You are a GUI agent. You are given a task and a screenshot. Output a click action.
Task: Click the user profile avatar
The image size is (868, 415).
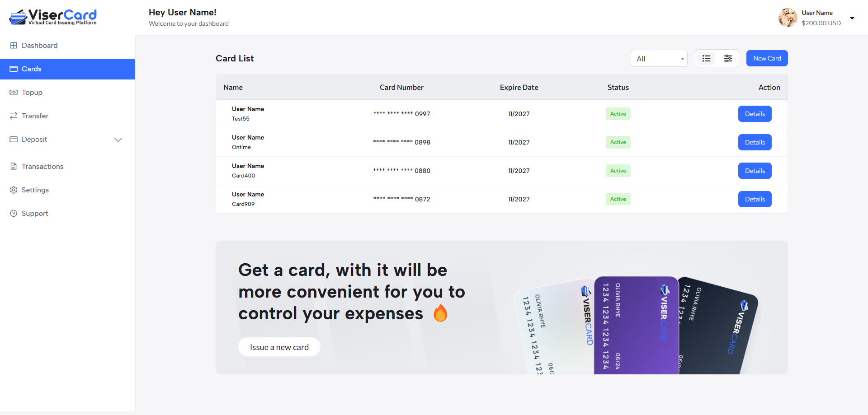click(788, 18)
